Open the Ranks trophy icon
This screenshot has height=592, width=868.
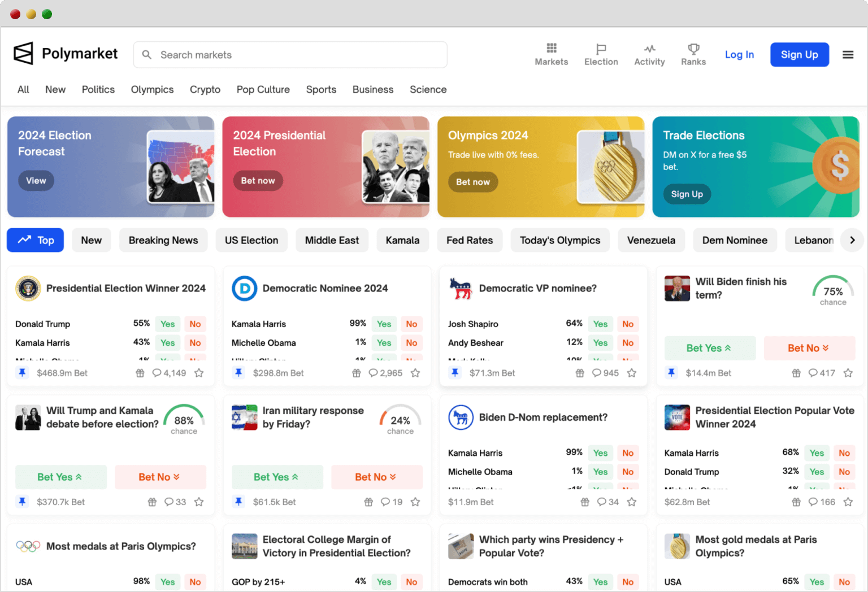[693, 49]
